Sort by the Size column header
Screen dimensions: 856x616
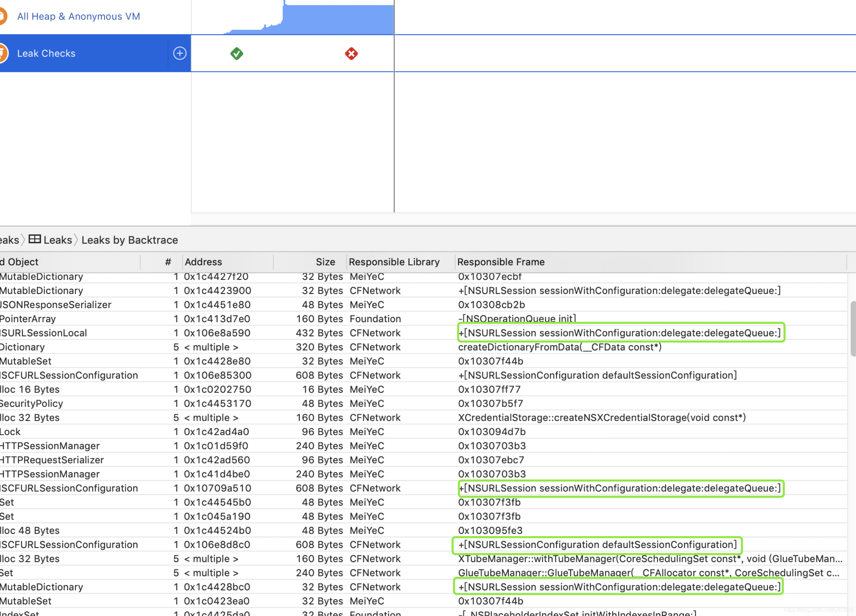pos(325,262)
